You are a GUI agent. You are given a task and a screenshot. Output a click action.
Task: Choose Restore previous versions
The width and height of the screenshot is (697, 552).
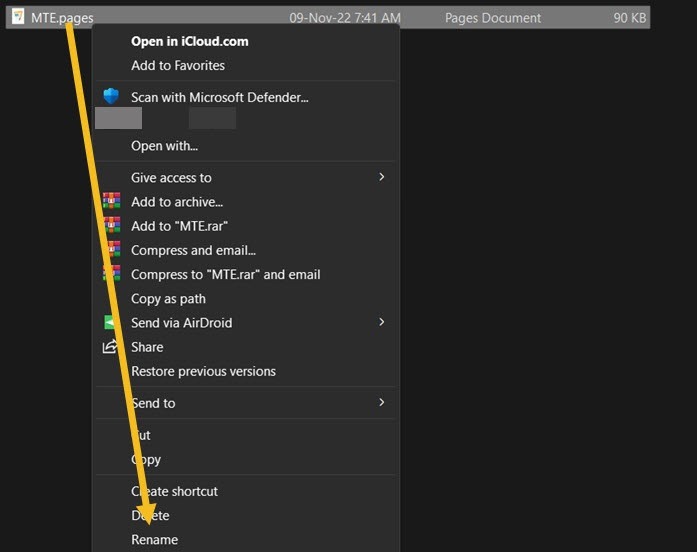click(203, 371)
